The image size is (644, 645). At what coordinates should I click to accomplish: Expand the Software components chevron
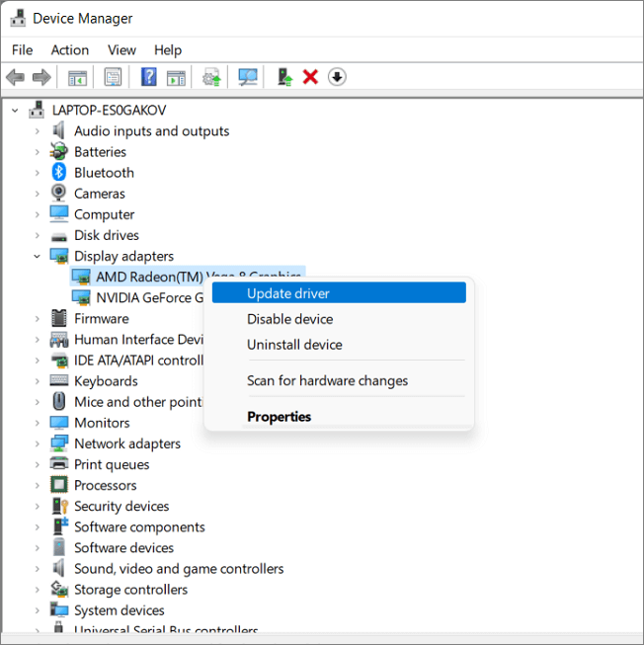pyautogui.click(x=37, y=526)
